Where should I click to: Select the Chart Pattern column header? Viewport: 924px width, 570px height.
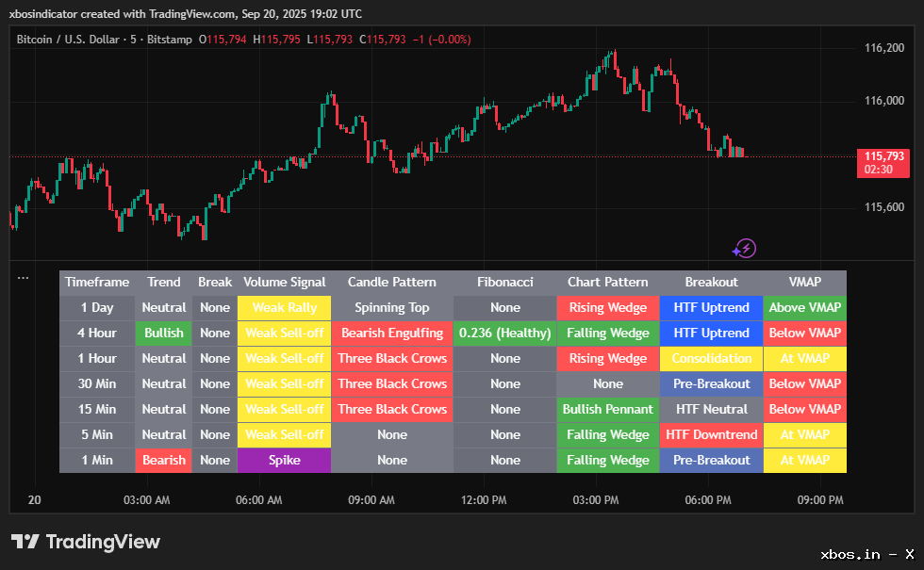[607, 282]
